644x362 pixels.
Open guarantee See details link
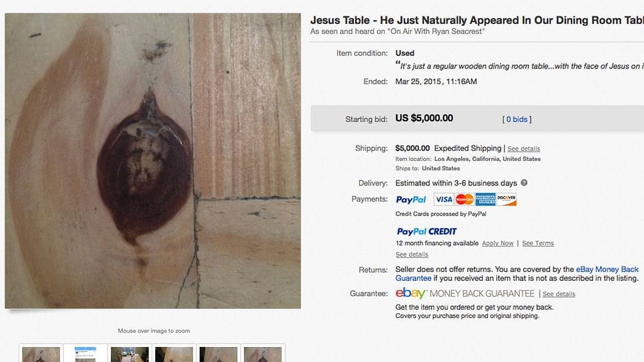click(558, 294)
